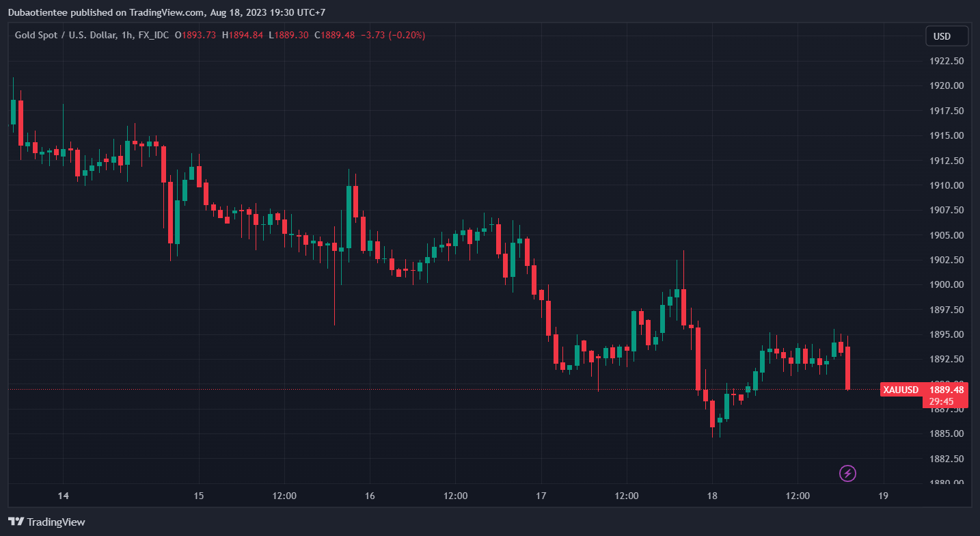This screenshot has width=980, height=536.
Task: Click date 19 on the time axis
Action: (883, 496)
